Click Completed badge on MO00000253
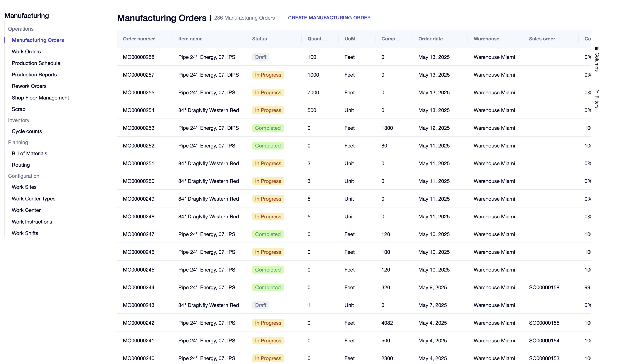This screenshot has height=364, width=620. pos(268,128)
